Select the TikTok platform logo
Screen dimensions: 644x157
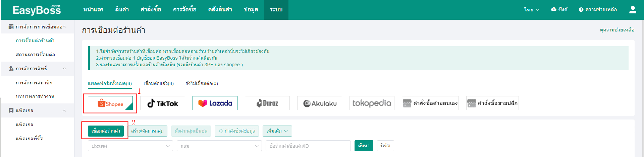pyautogui.click(x=163, y=103)
